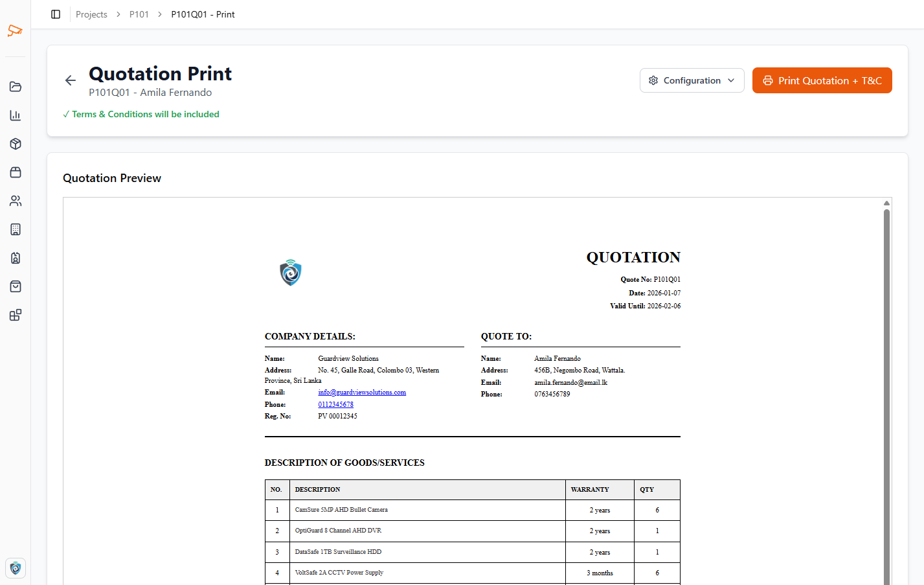Open the bar chart analytics icon
Image resolution: width=924 pixels, height=585 pixels.
16,115
